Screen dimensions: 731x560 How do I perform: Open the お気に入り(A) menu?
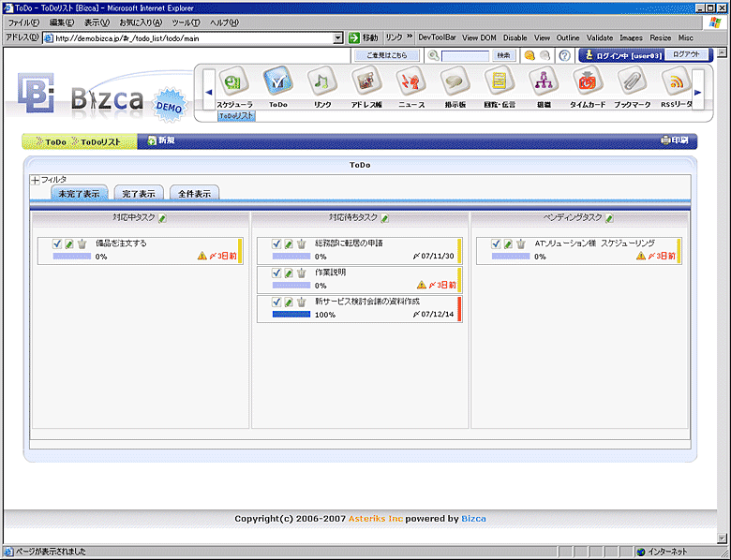(141, 22)
